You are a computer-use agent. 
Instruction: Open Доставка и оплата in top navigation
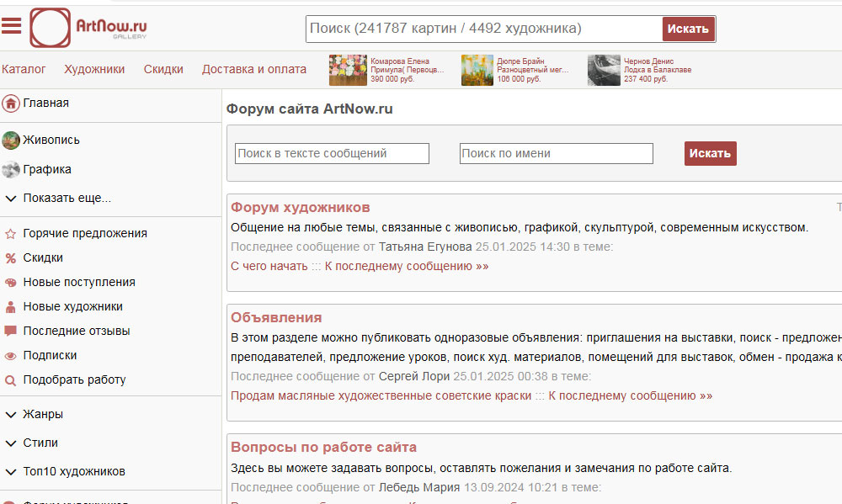(253, 70)
